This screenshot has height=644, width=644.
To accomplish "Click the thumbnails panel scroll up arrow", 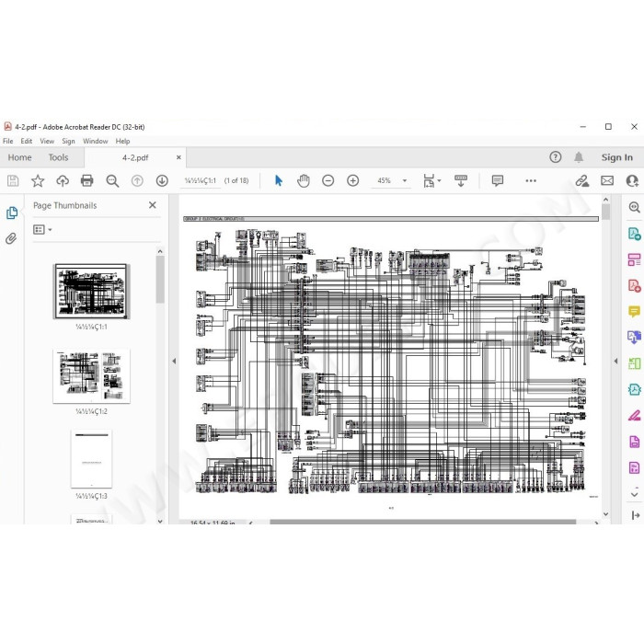I will click(x=160, y=251).
